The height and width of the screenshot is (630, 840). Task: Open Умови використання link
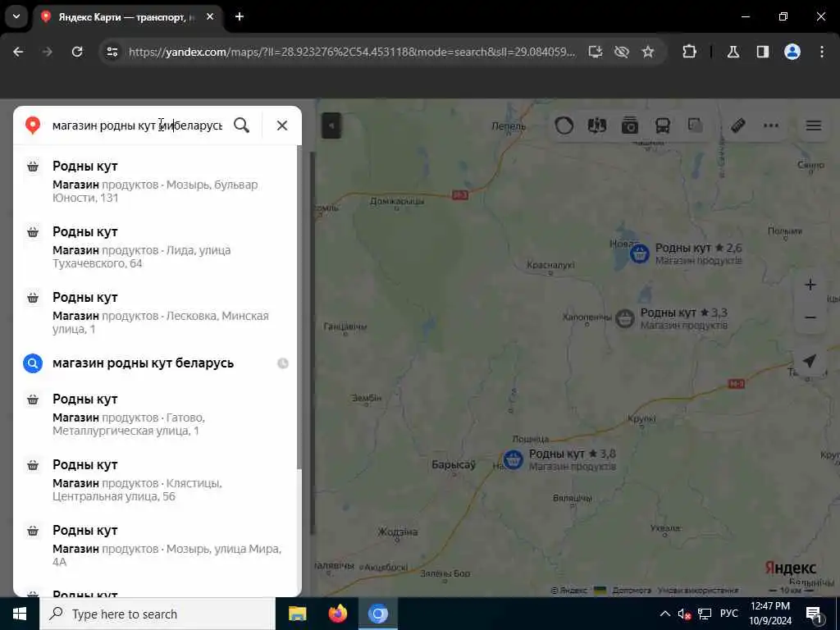(x=697, y=591)
